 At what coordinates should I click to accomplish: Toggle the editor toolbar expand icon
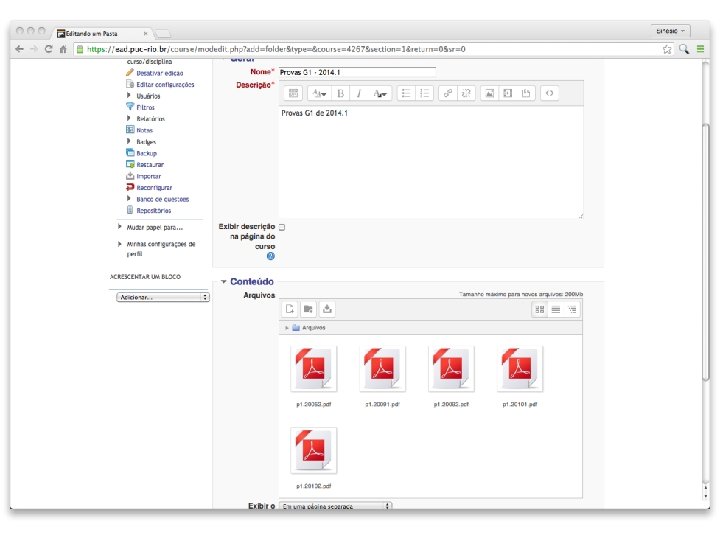pos(293,93)
